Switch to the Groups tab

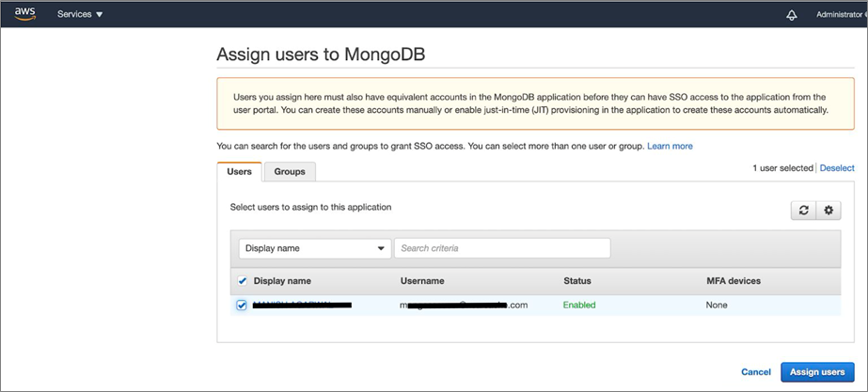click(290, 172)
